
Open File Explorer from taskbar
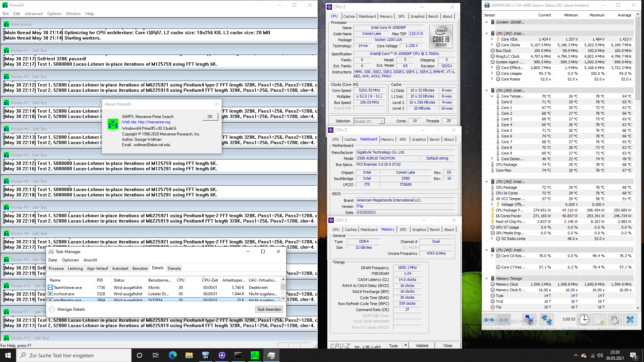tap(189, 355)
